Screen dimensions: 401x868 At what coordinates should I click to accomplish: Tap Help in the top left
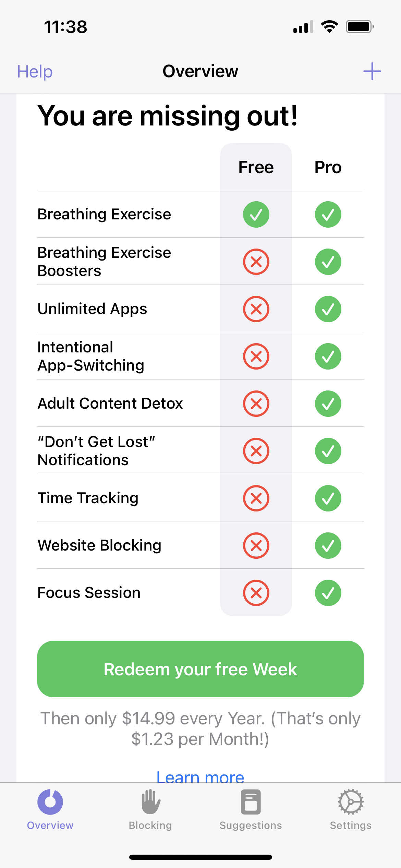point(34,71)
